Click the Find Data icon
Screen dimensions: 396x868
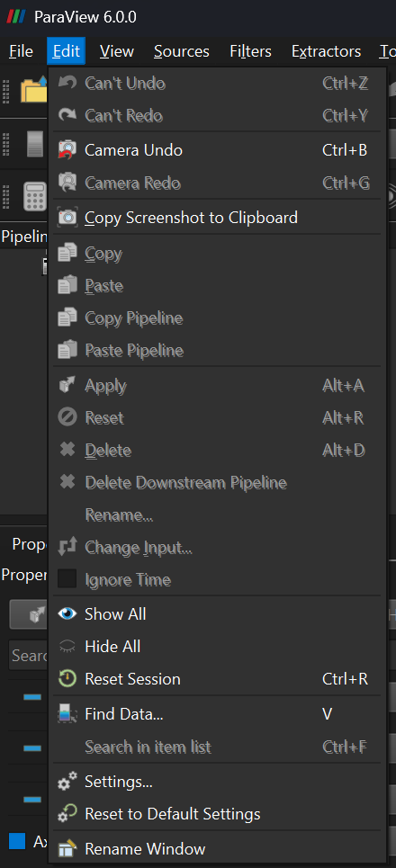[x=67, y=714]
